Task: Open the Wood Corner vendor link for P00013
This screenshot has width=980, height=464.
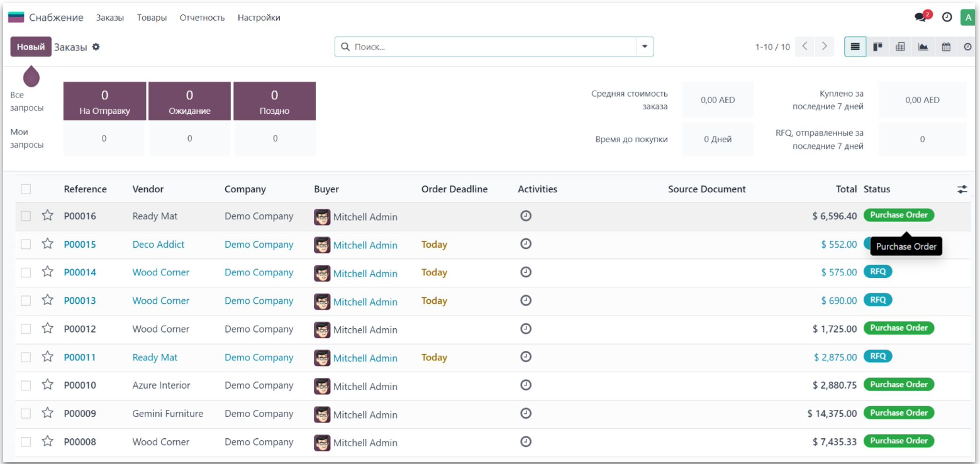Action: (160, 301)
